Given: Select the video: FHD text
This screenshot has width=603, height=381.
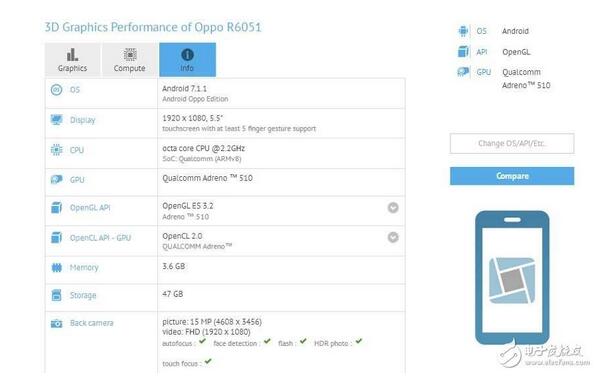Looking at the screenshot, I should tap(206, 332).
